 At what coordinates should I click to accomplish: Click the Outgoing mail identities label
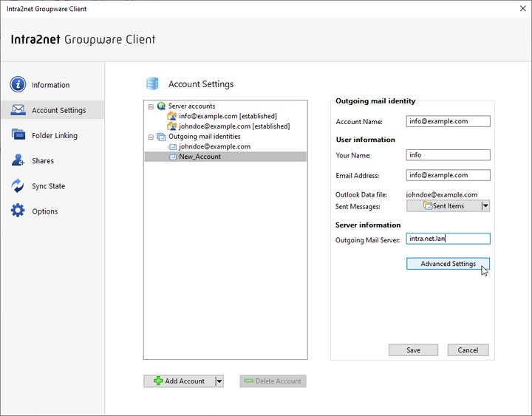[204, 137]
